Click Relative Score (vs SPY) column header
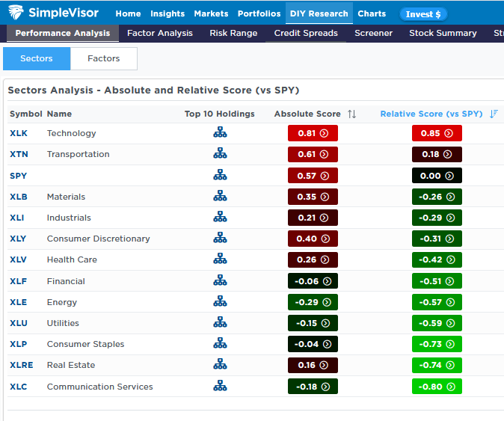 (431, 114)
